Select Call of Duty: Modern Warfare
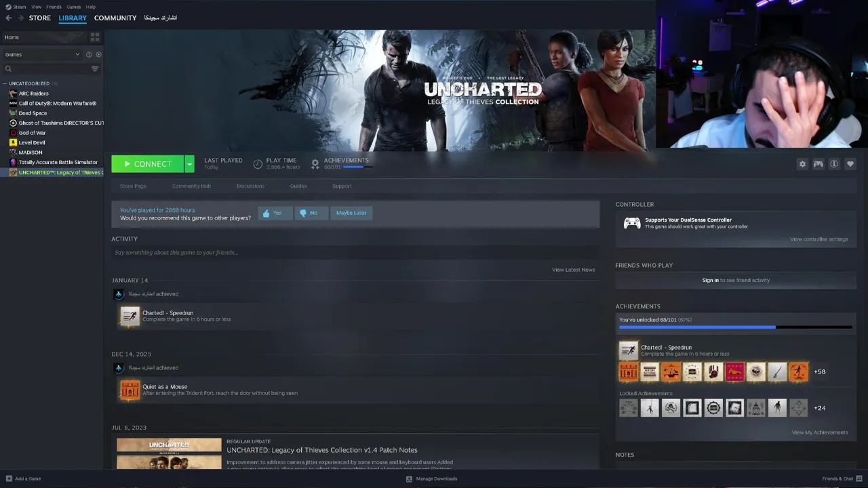868x488 pixels. pos(52,103)
